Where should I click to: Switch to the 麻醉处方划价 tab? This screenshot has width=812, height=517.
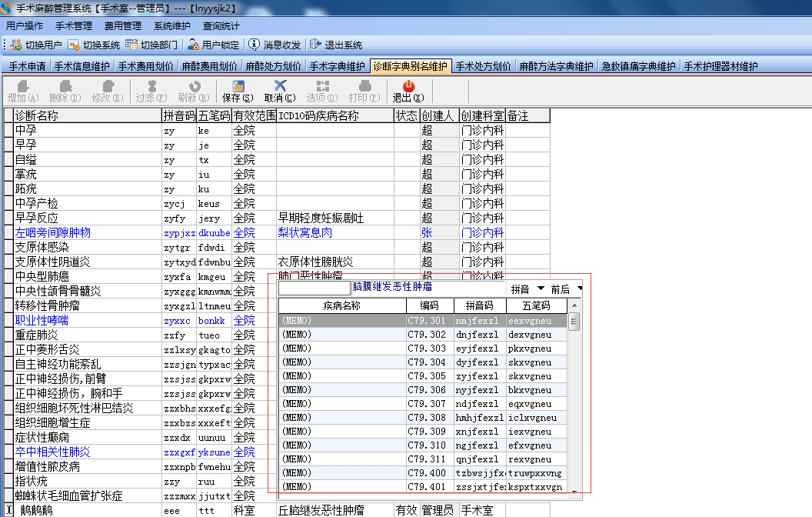click(x=274, y=66)
